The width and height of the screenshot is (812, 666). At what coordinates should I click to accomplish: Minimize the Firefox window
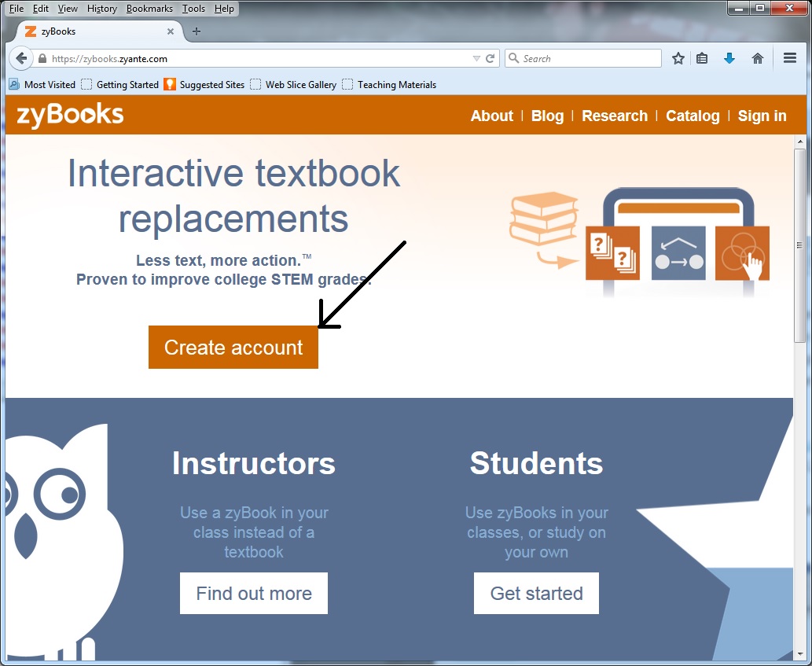point(738,9)
